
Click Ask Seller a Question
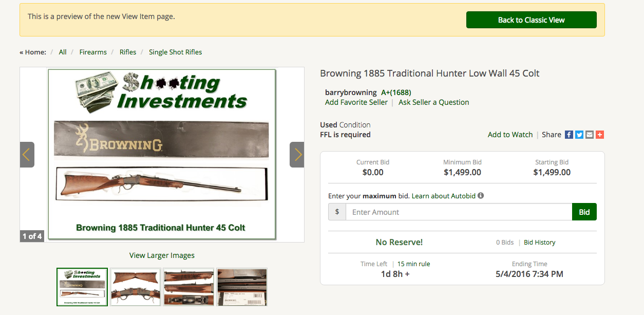click(434, 102)
